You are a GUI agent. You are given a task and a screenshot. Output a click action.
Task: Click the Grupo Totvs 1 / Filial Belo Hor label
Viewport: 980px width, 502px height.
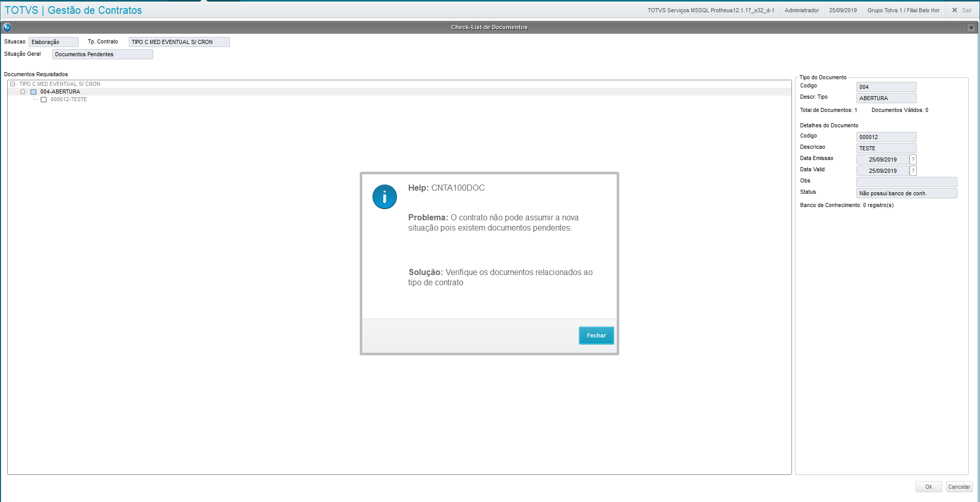click(x=903, y=10)
